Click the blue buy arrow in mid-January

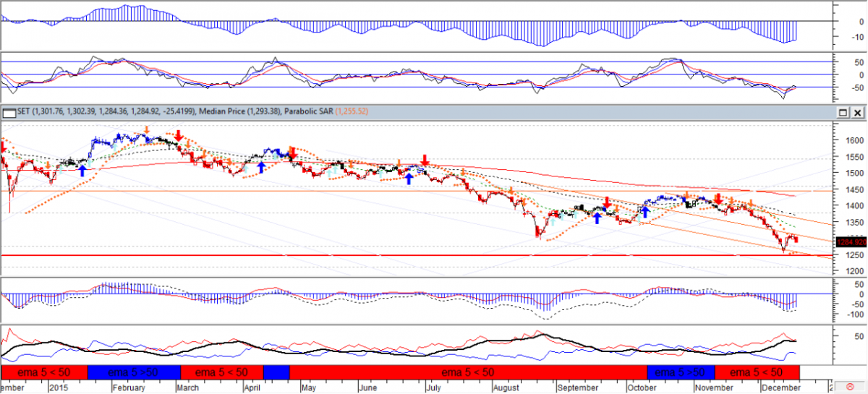(82, 171)
